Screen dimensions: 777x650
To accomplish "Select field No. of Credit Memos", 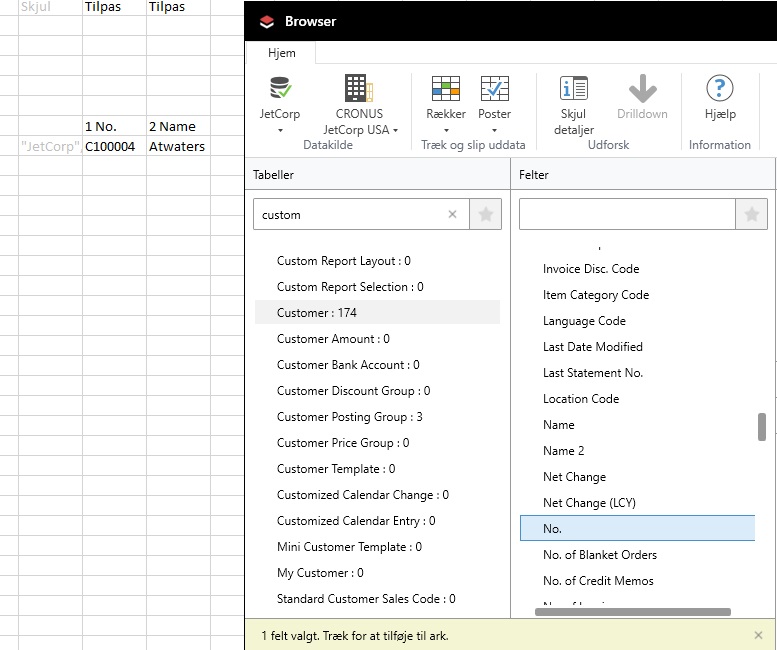I will click(x=598, y=581).
